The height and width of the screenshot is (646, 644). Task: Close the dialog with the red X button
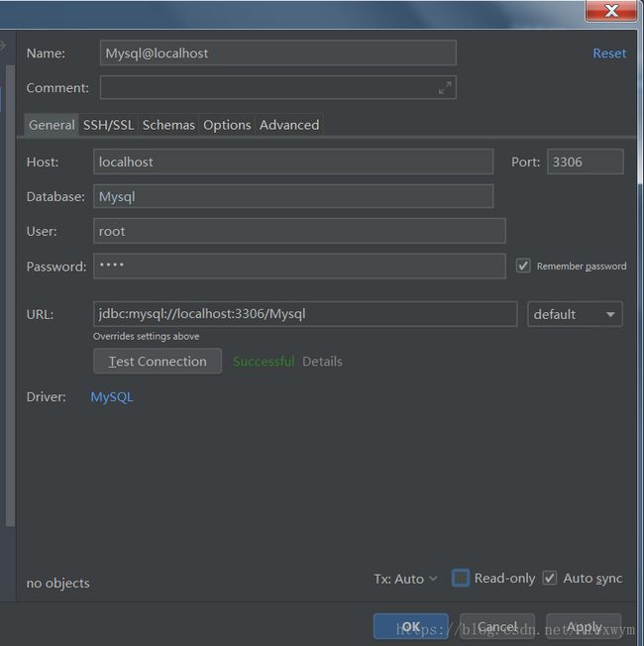(x=611, y=10)
